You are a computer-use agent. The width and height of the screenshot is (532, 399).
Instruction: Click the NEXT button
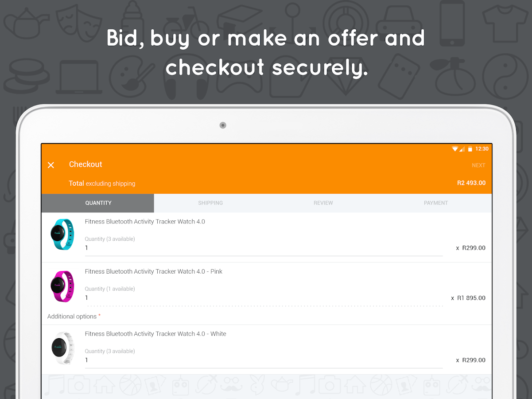[478, 165]
